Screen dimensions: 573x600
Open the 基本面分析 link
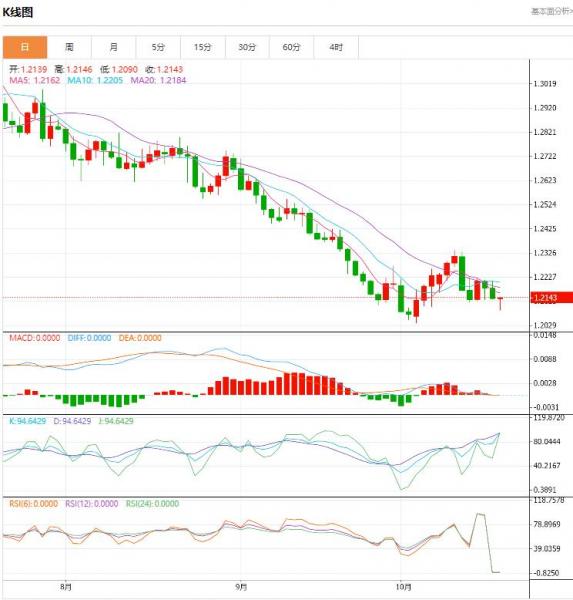[551, 11]
